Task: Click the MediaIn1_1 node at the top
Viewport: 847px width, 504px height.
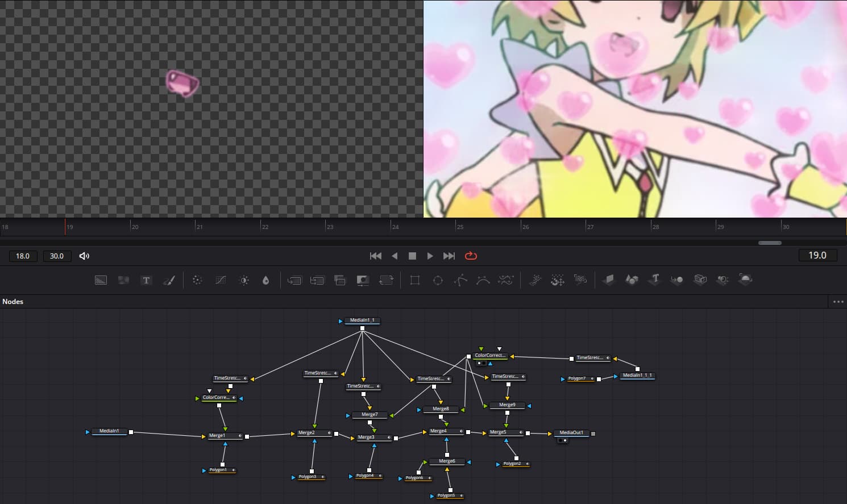Action: (362, 320)
